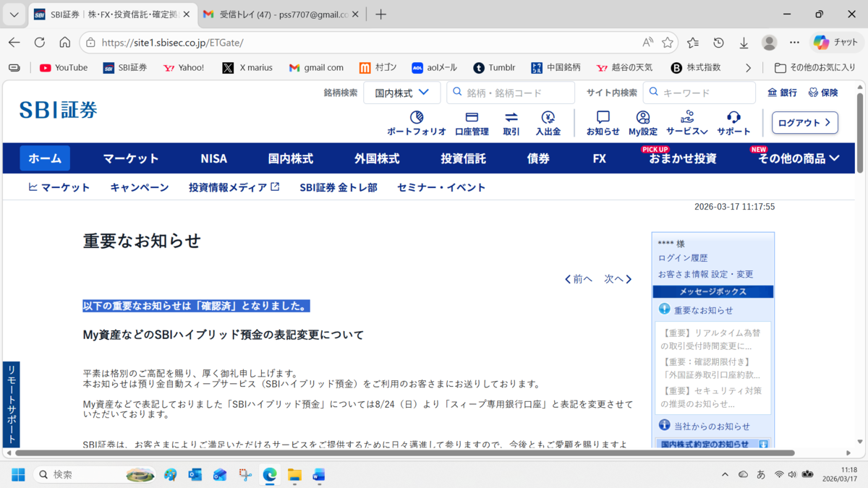Open Word from the taskbar
The height and width of the screenshot is (488, 868).
click(x=319, y=474)
